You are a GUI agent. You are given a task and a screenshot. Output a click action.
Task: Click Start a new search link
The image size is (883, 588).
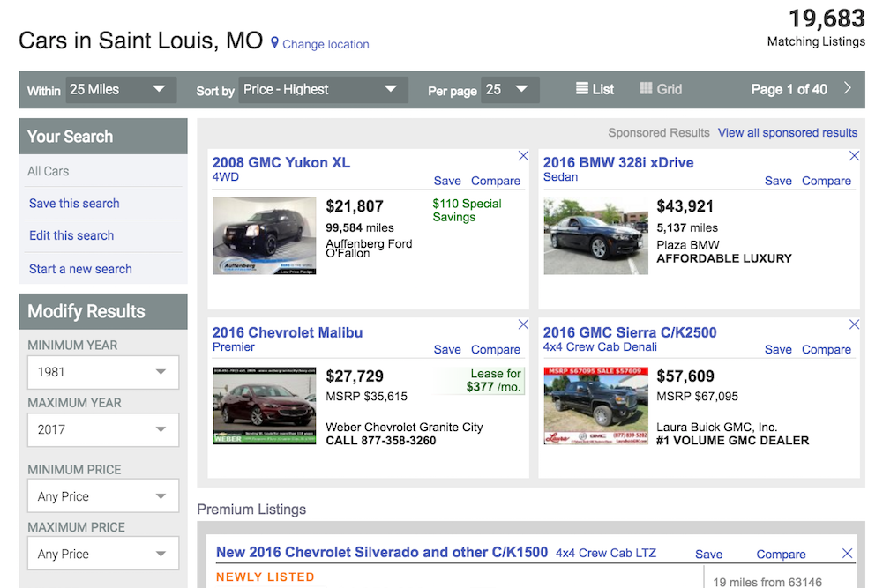pyautogui.click(x=80, y=269)
